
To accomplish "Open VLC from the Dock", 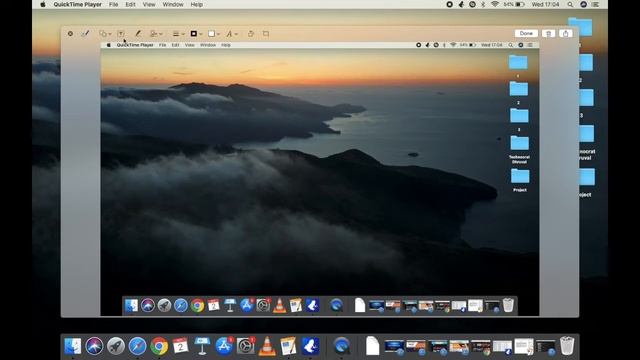I will click(267, 346).
